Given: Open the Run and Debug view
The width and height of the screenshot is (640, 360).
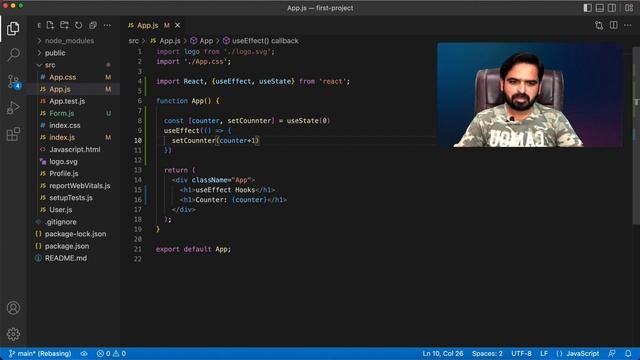Looking at the screenshot, I should tap(13, 108).
